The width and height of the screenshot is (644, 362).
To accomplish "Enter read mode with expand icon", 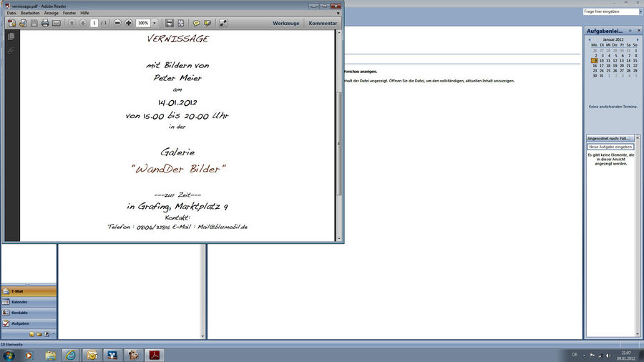I will coord(223,23).
